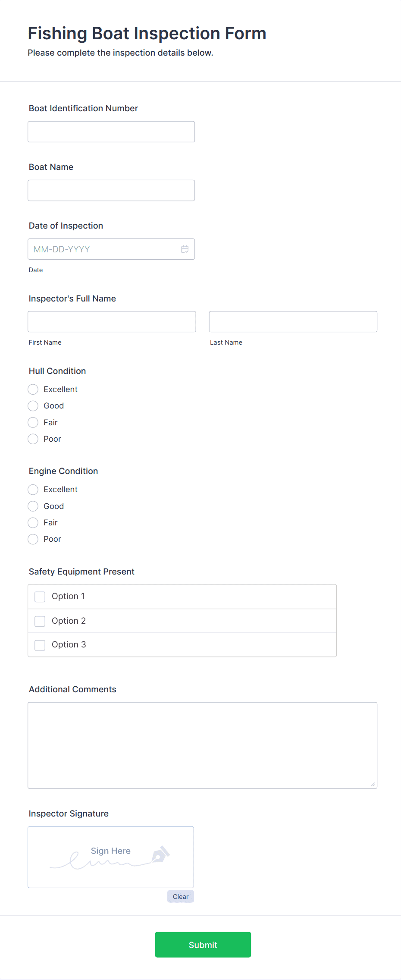Screen dimensions: 401x980
Task: Check Option 1 under Safety Equipment Present
Action: pos(40,597)
